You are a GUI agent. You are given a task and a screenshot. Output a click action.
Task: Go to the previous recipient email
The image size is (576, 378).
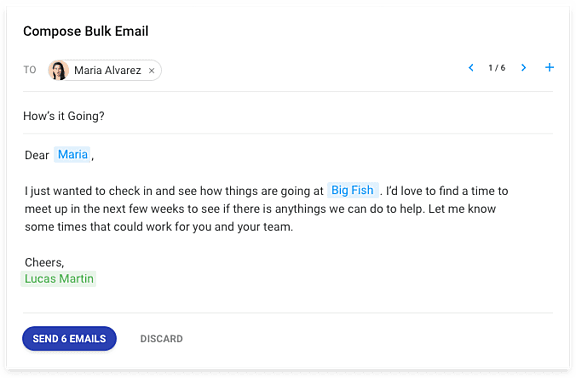471,68
